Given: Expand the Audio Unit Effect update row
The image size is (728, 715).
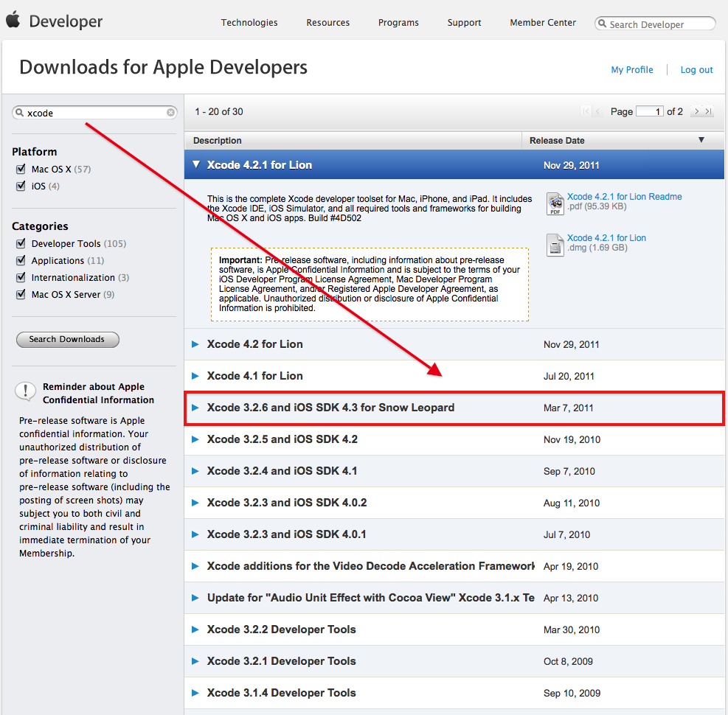Looking at the screenshot, I should [x=195, y=598].
